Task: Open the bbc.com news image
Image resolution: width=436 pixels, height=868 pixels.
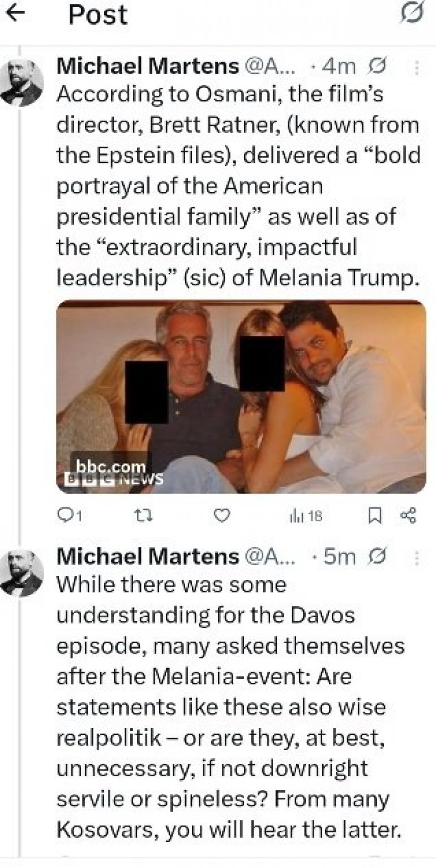Action: click(x=241, y=396)
